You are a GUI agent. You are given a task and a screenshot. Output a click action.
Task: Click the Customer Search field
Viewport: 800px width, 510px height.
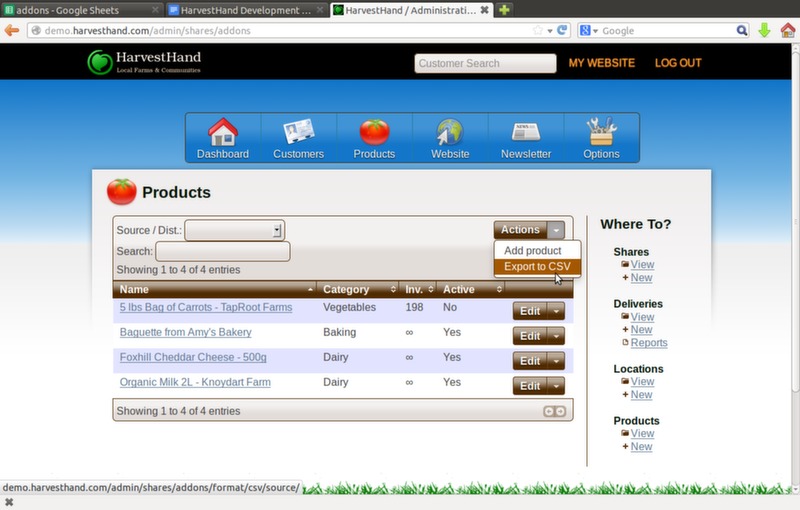pyautogui.click(x=485, y=63)
